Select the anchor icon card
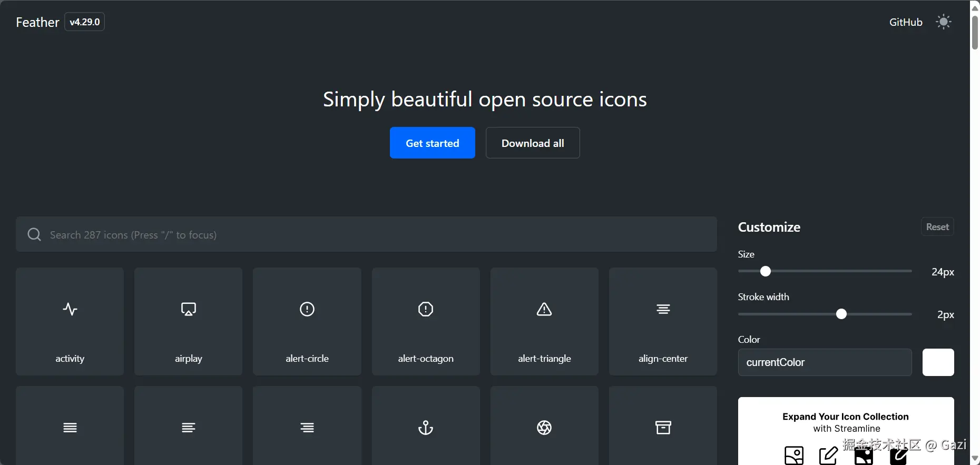The height and width of the screenshot is (465, 980). (x=426, y=426)
